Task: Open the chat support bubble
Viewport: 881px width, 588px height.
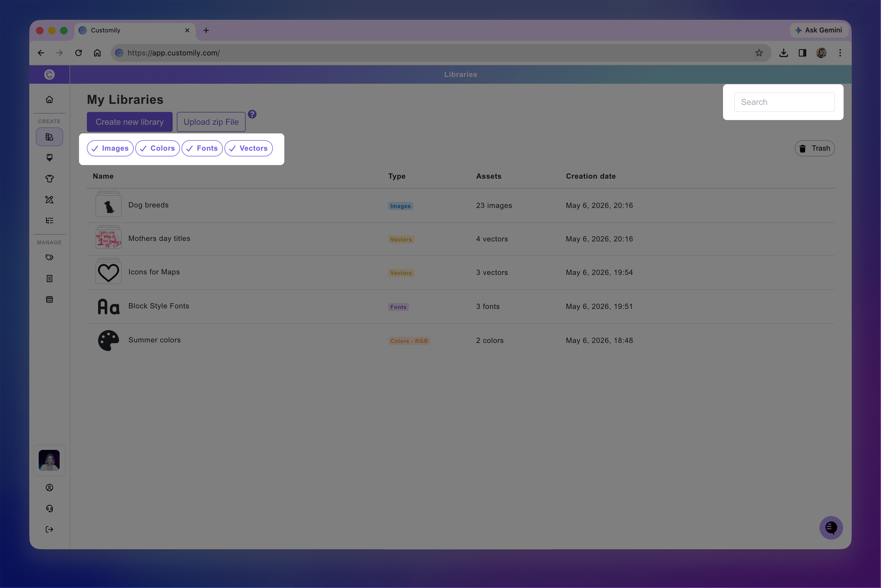Action: click(831, 528)
